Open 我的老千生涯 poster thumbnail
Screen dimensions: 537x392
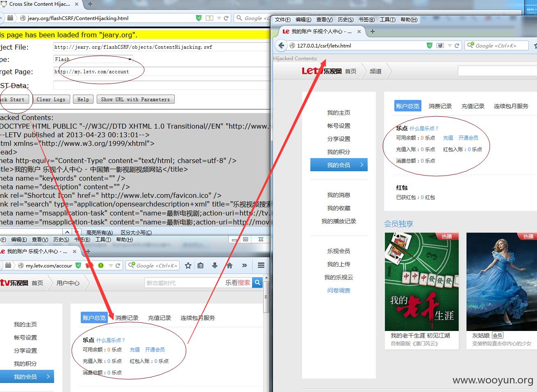pos(422,281)
